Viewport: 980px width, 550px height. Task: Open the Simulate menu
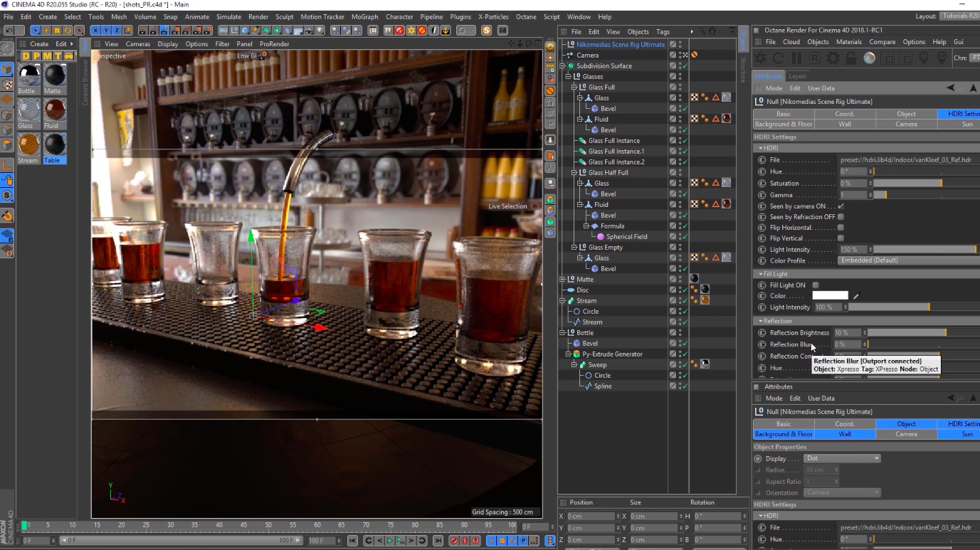point(228,16)
